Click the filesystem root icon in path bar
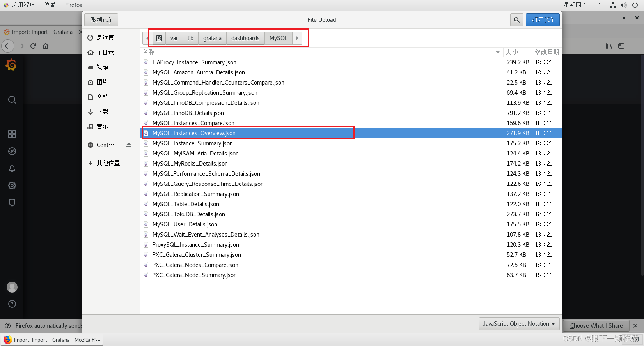 (159, 38)
